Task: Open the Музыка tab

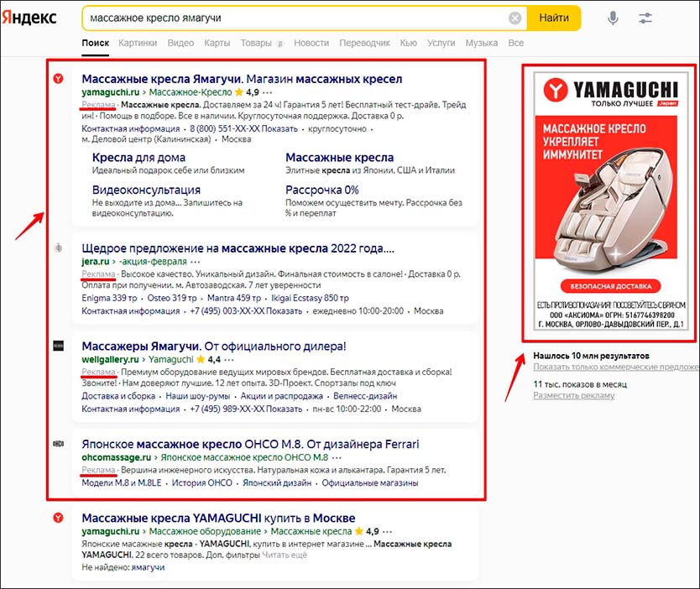Action: tap(481, 43)
